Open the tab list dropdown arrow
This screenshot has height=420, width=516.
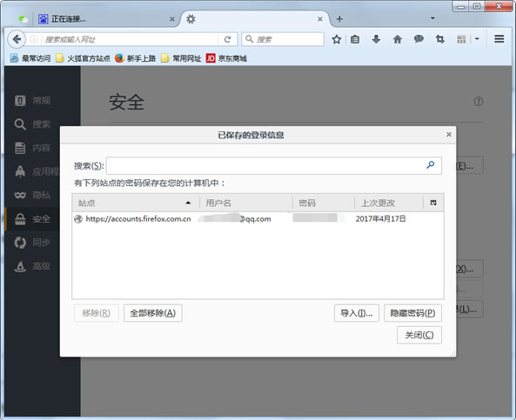[432, 18]
